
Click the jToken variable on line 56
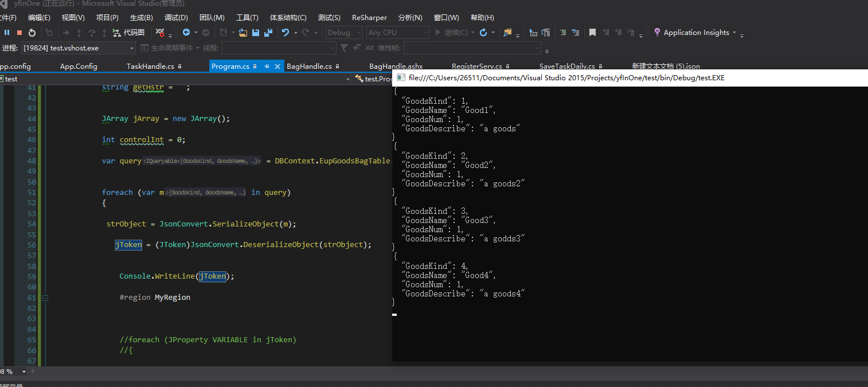pos(128,245)
